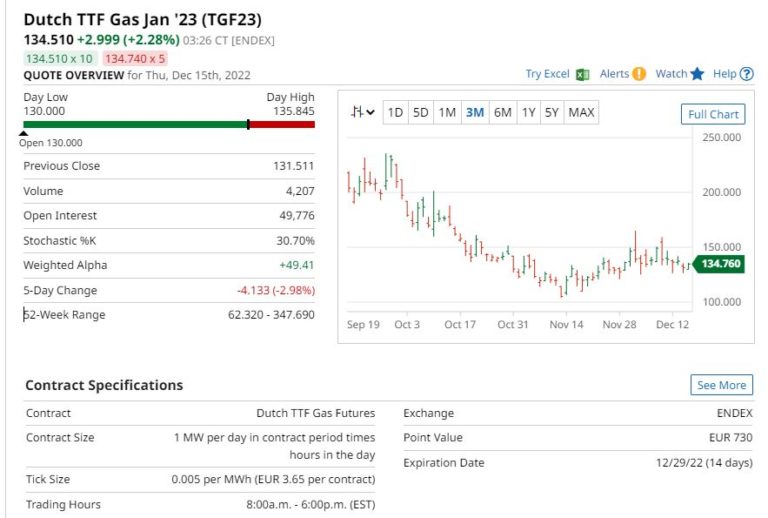
Task: Open the chart type dropdown icon
Action: (362, 112)
